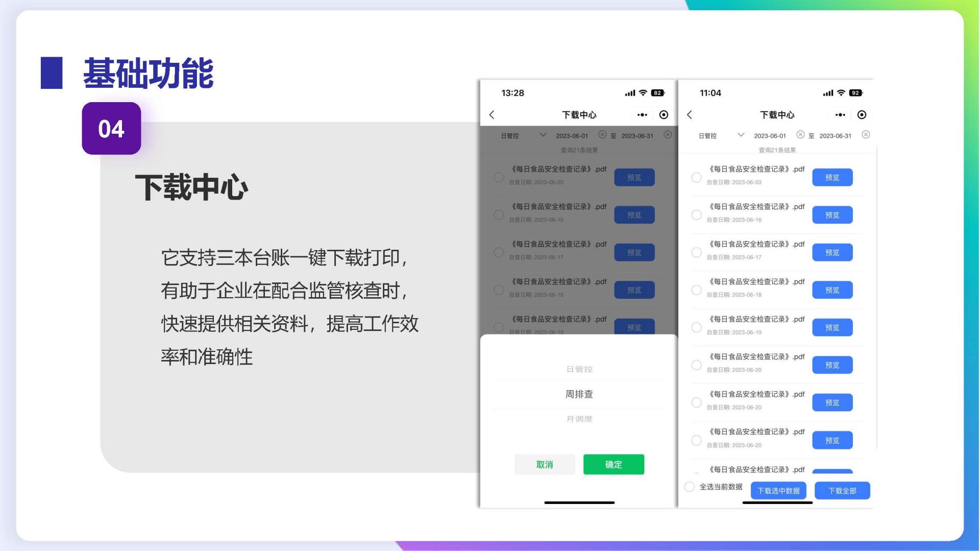The height and width of the screenshot is (551, 980).
Task: Tap the circular target icon on the 11:04 screen
Action: 862,115
